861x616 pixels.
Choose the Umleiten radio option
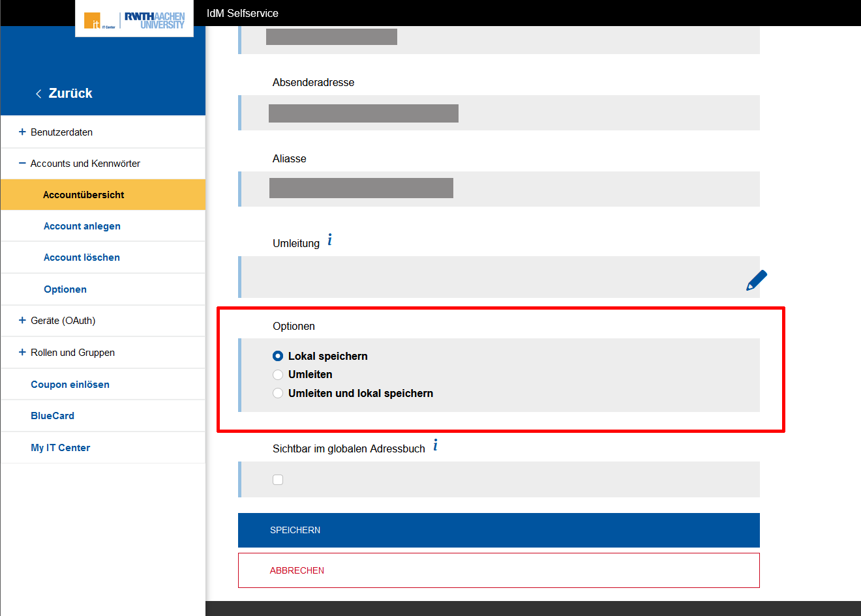tap(278, 375)
